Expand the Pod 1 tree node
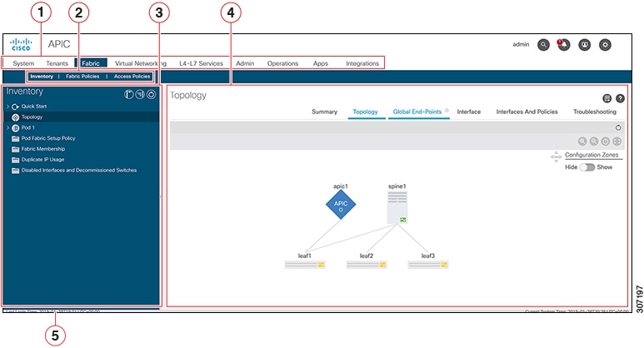This screenshot has width=644, height=348. pos(7,127)
